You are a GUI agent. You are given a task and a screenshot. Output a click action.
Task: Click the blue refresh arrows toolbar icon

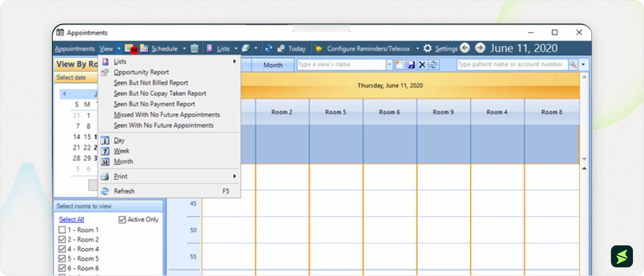coord(269,48)
